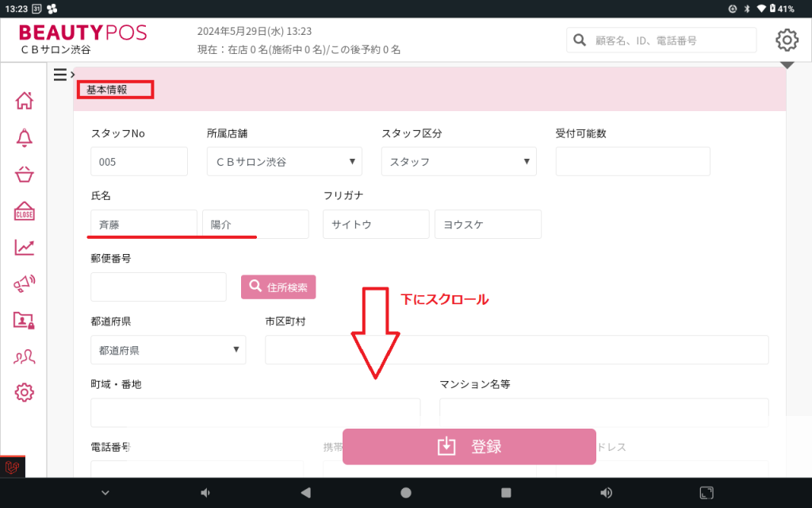The image size is (812, 508).
Task: Open the locked customer folder icon
Action: 25,320
